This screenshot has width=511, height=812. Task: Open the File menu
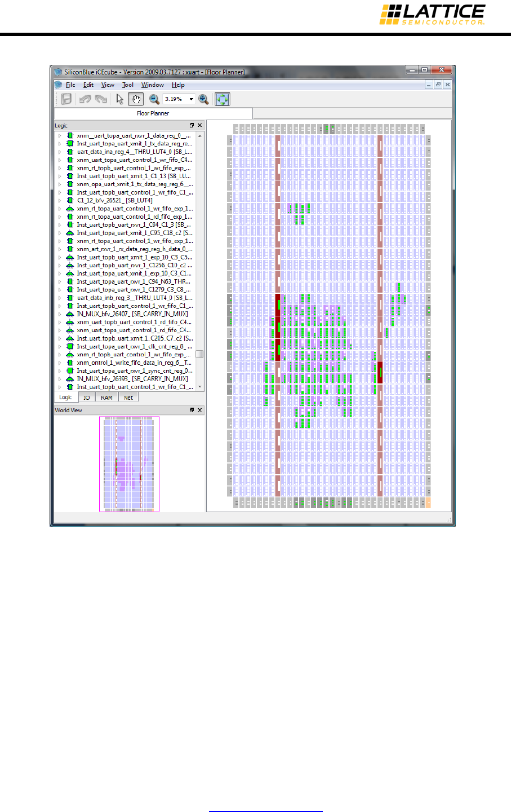coord(70,85)
